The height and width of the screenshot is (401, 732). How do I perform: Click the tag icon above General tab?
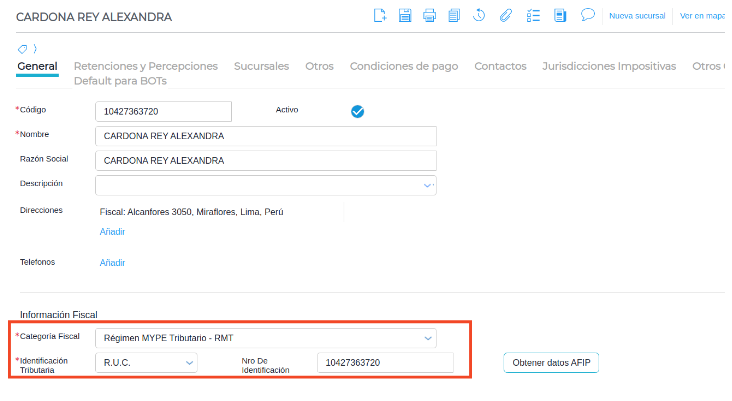(24, 48)
